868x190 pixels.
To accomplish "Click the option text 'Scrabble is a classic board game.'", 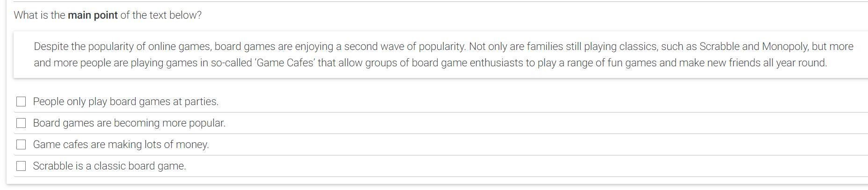I will tap(109, 166).
